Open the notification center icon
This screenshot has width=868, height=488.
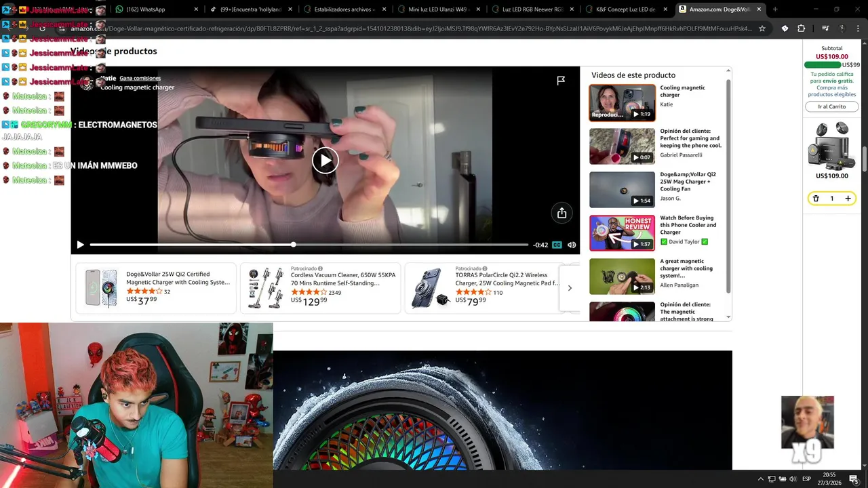tap(854, 479)
